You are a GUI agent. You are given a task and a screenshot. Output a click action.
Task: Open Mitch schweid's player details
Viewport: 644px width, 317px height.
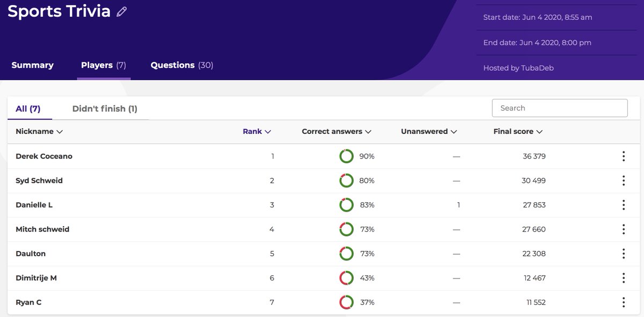[x=42, y=229]
